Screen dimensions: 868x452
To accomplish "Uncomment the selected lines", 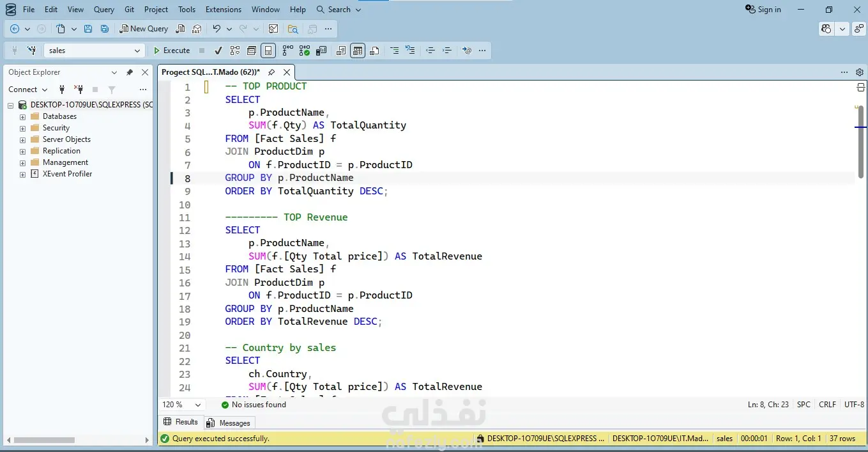I will click(410, 51).
